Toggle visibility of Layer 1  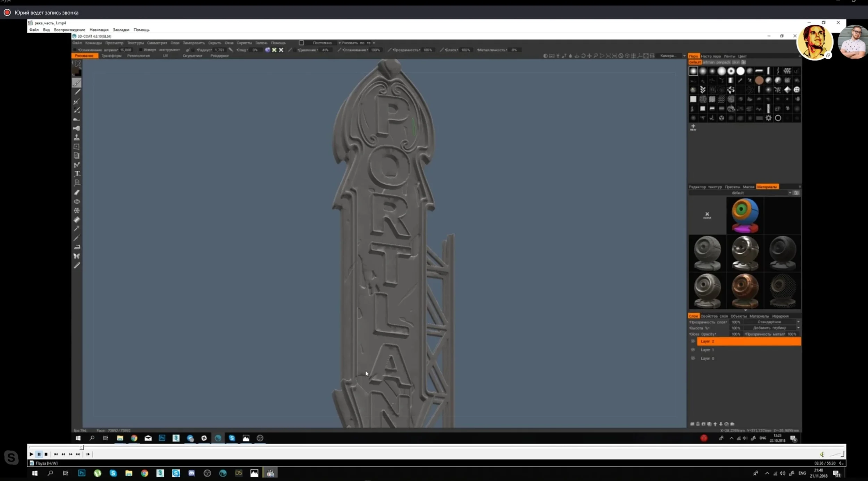[693, 350]
